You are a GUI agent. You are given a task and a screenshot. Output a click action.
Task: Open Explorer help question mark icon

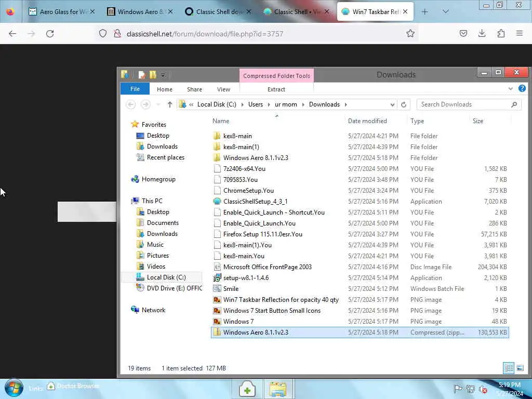[x=522, y=88]
